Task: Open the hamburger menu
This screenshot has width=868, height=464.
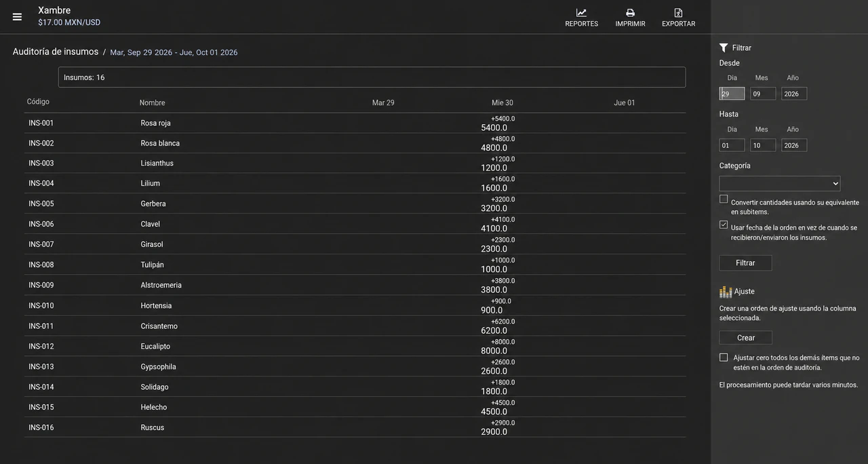Action: 17,17
